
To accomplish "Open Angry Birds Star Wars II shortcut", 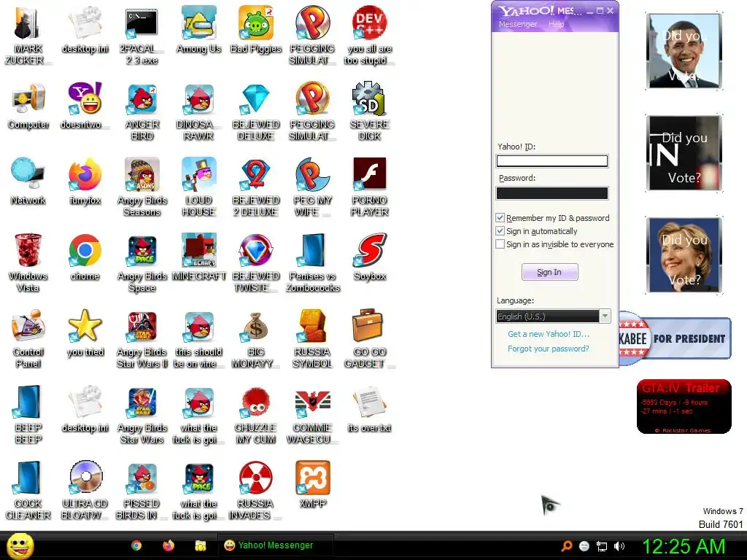I will coord(142,338).
